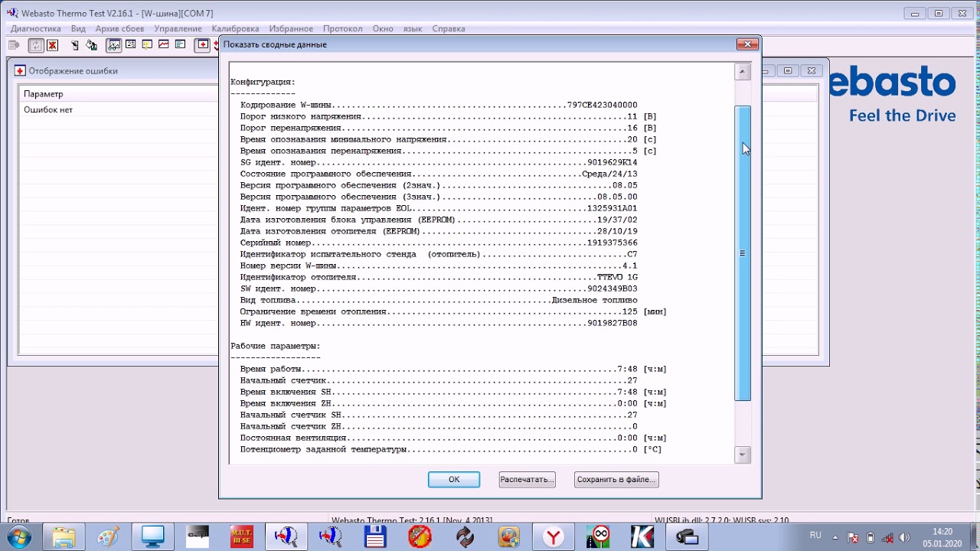The width and height of the screenshot is (980, 551).
Task: Click the red X stop toolbar icon
Action: (x=52, y=45)
